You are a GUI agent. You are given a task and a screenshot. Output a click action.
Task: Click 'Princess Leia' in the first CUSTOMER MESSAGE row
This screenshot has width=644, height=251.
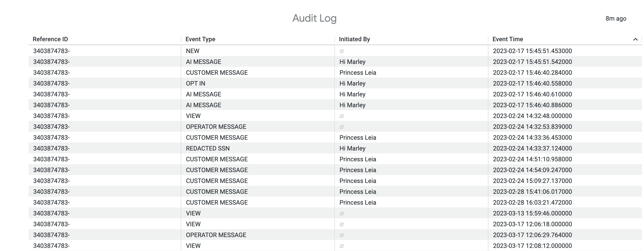tap(358, 72)
